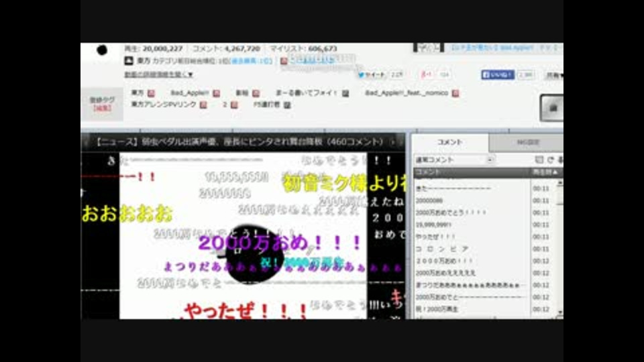Open dictionary icon beside まーる書いてフォイ！ tag
This screenshot has width=644, height=362.
point(345,93)
